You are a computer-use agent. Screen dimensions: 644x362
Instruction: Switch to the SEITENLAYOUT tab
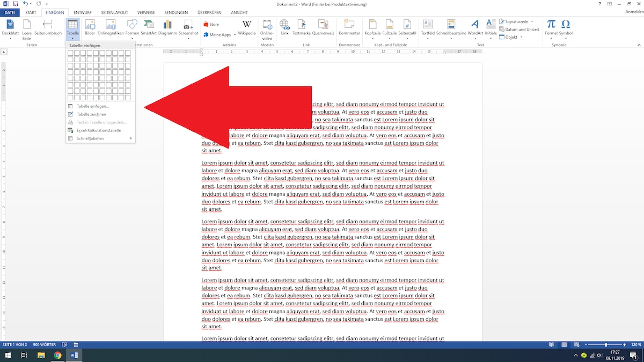pyautogui.click(x=114, y=12)
